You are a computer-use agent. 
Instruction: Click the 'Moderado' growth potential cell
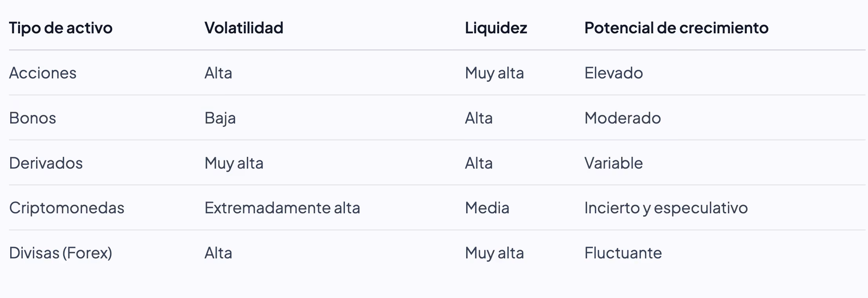[623, 118]
